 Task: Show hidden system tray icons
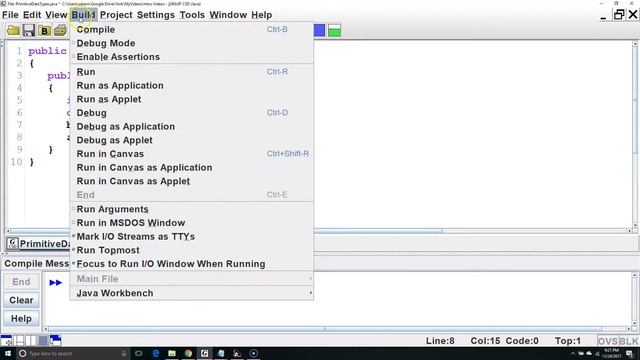573,353
